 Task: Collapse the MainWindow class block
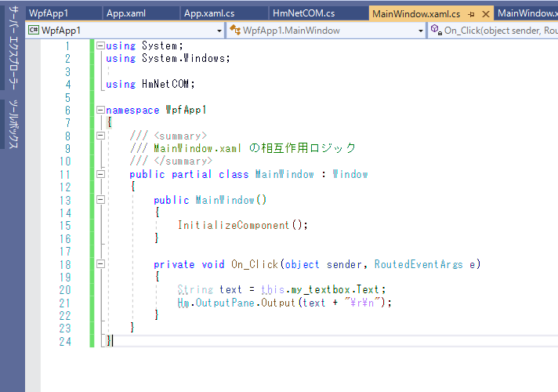tap(100, 174)
